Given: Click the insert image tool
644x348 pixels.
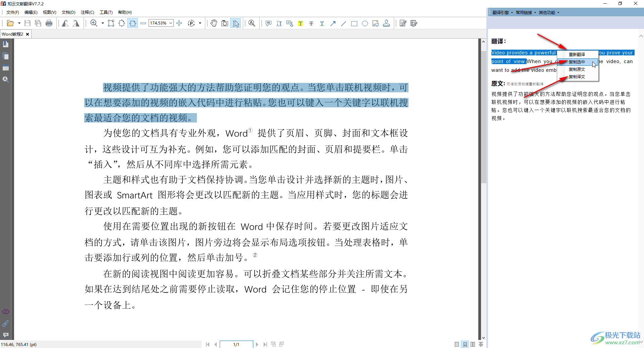Looking at the screenshot, I should point(376,23).
